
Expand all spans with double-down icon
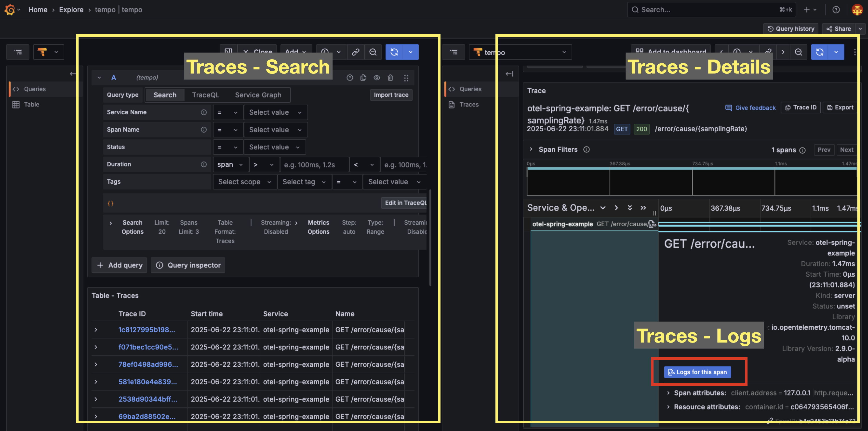(630, 208)
